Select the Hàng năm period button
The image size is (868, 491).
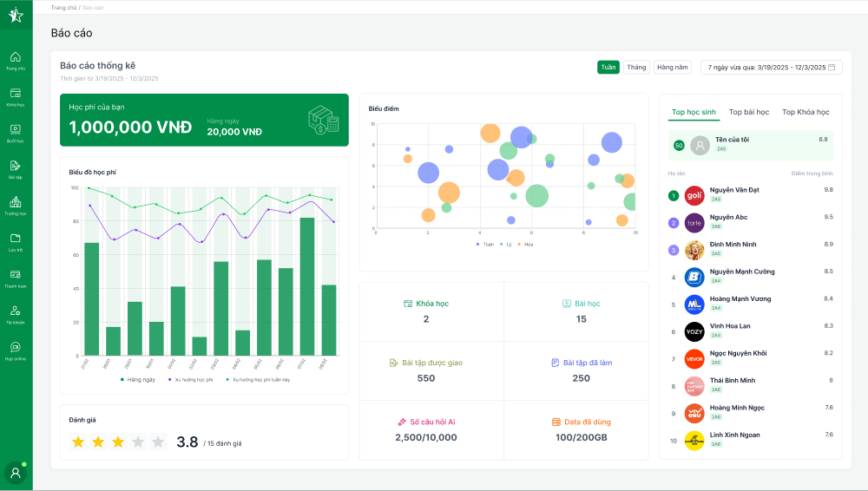pyautogui.click(x=673, y=67)
